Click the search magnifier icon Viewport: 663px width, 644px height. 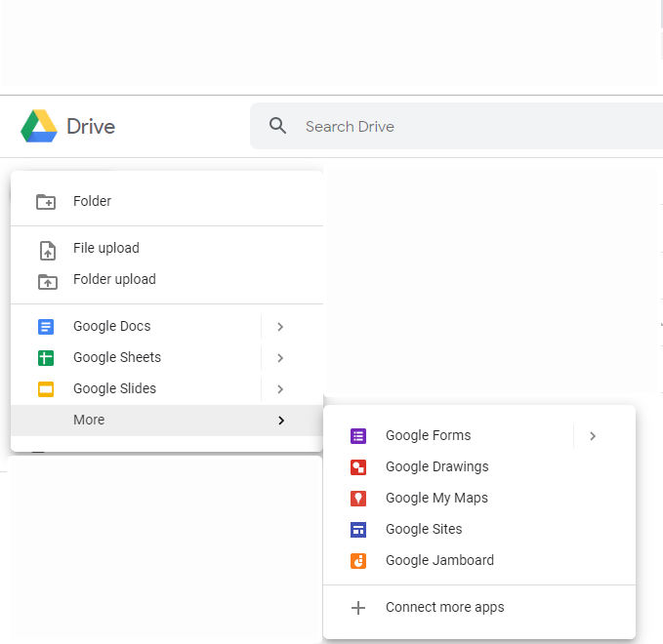[278, 126]
